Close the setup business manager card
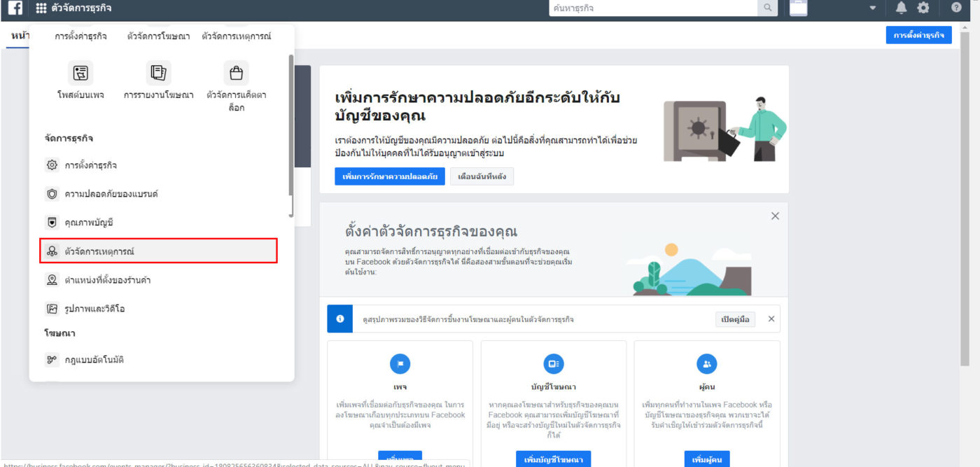This screenshot has height=467, width=980. pyautogui.click(x=775, y=216)
